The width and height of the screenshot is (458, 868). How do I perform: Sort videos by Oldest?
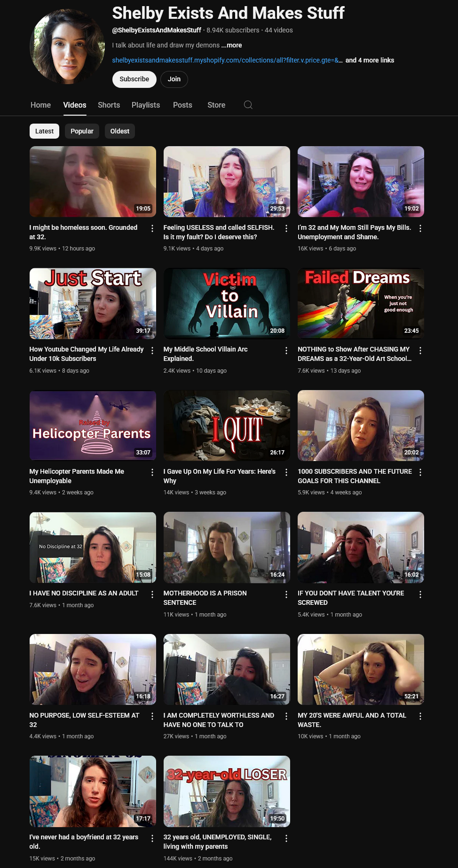coord(120,131)
